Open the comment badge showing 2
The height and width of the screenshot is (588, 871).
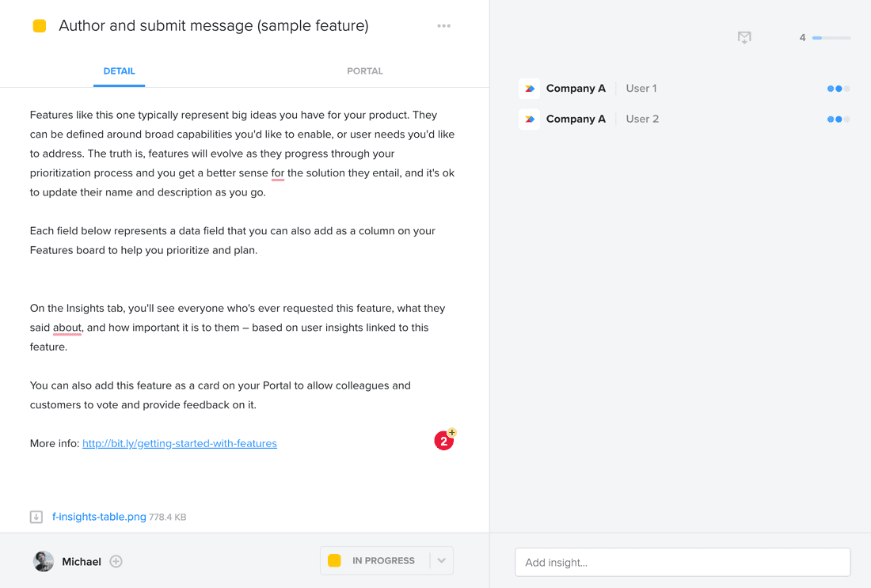(x=443, y=441)
